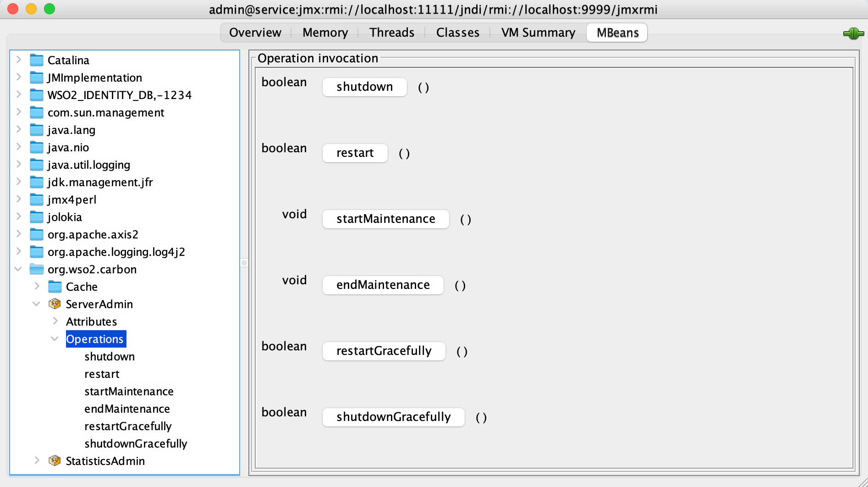Viewport: 868px width, 487px height.
Task: Select endMaintenance in the tree
Action: coord(127,409)
